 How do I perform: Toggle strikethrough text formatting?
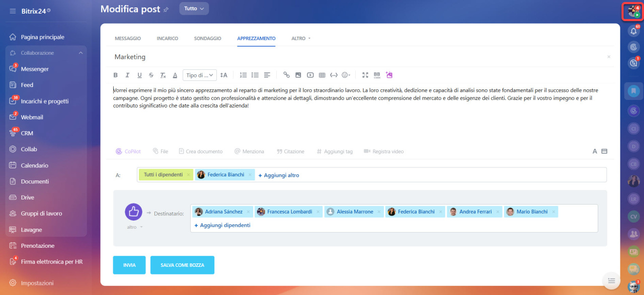[x=151, y=75]
